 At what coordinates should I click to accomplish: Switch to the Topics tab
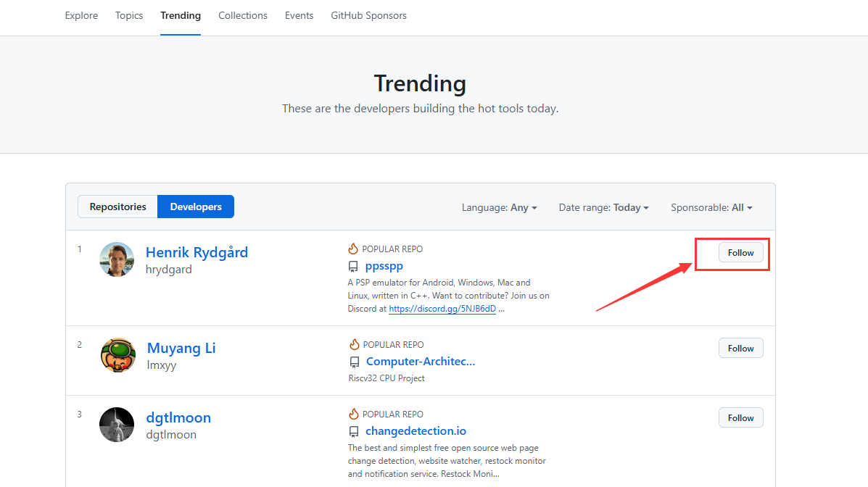pos(129,15)
